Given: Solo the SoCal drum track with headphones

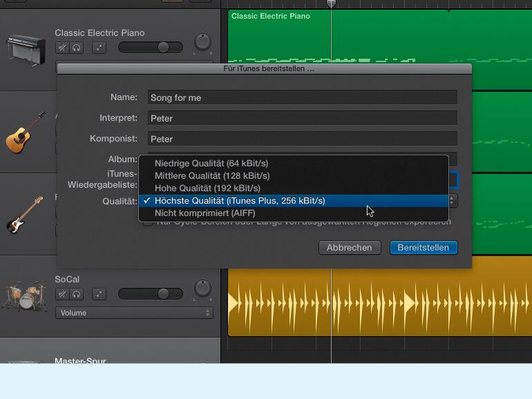Looking at the screenshot, I should (x=76, y=294).
